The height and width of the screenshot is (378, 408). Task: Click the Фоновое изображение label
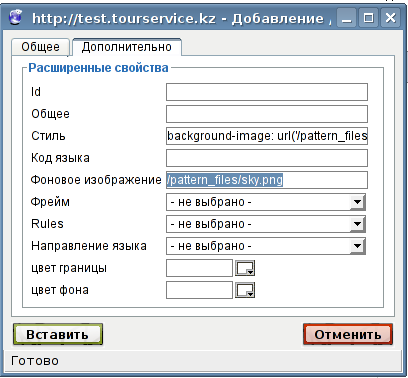[x=96, y=180]
